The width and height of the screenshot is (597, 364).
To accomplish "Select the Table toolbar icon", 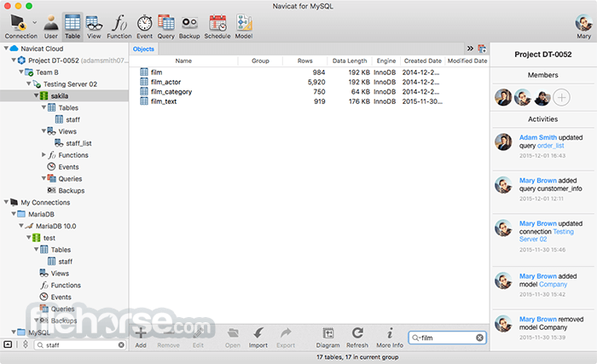I will click(x=72, y=26).
